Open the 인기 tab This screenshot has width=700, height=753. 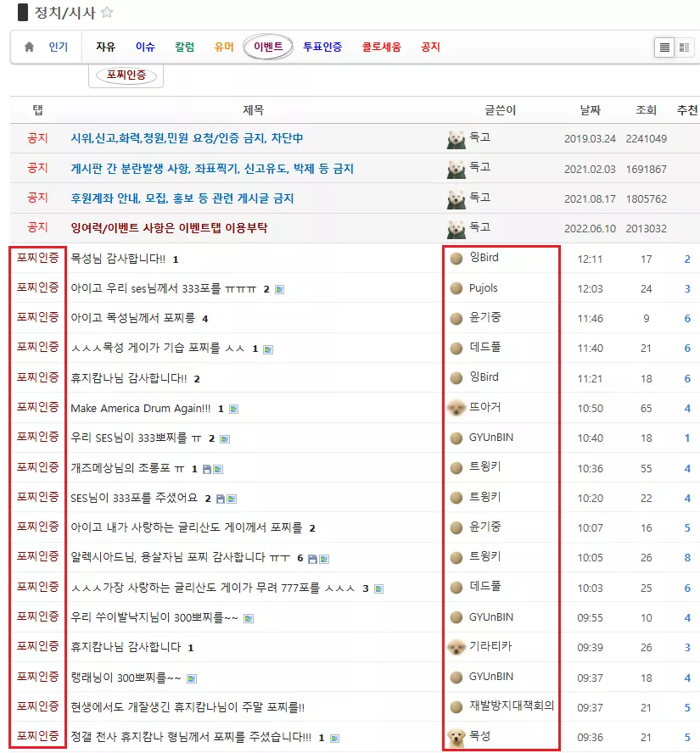[x=59, y=47]
